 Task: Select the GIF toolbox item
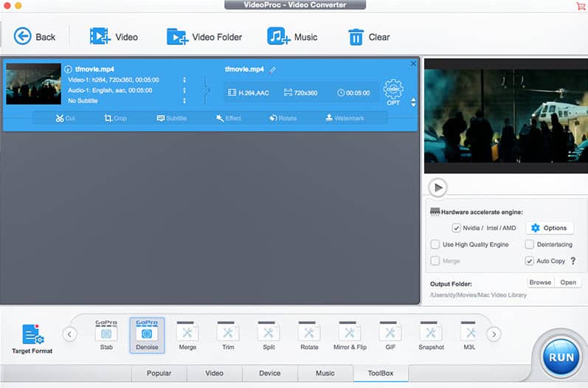pos(390,335)
